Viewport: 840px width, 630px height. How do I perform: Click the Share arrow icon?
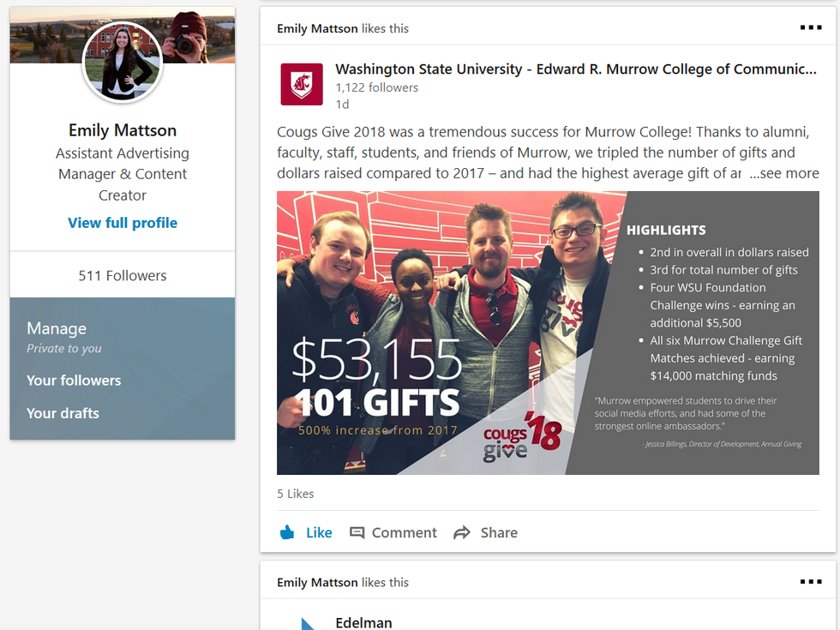(462, 532)
